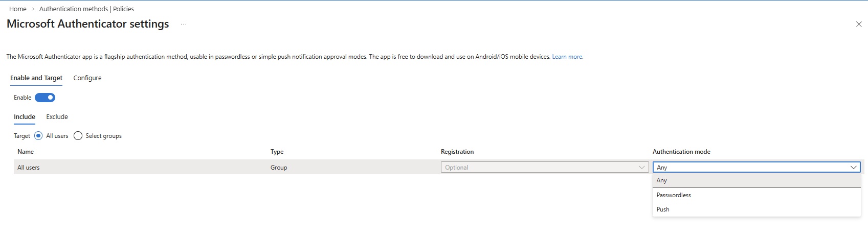Image resolution: width=868 pixels, height=236 pixels.
Task: Click the Authentication mode column header
Action: click(x=681, y=152)
